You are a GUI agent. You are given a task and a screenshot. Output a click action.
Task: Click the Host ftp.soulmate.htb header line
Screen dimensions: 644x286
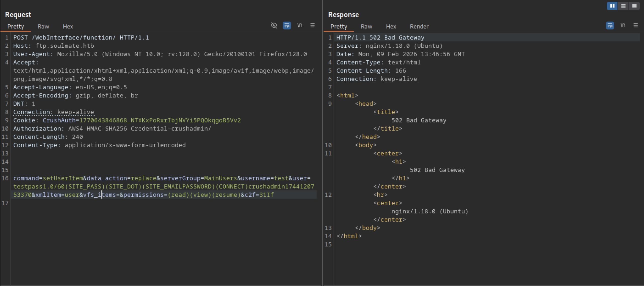(54, 46)
